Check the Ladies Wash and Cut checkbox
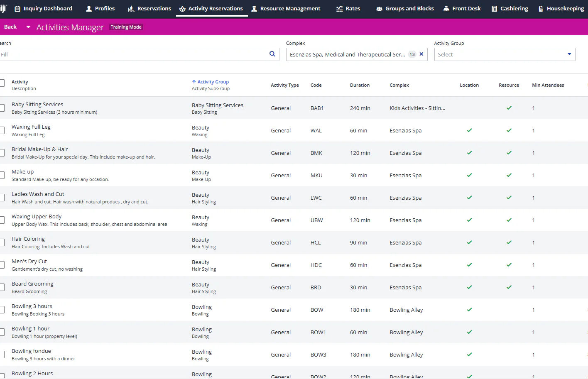Screen dimensions: 588x379 click(2, 198)
